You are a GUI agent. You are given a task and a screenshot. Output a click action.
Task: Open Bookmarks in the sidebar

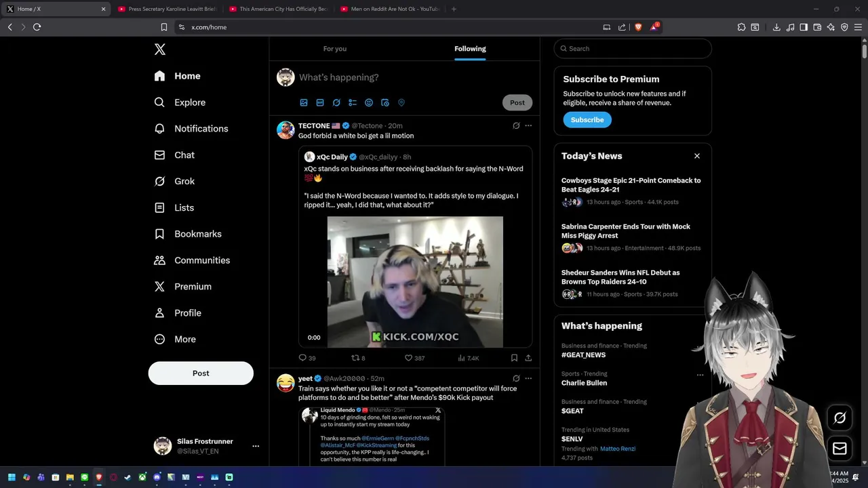pos(188,234)
